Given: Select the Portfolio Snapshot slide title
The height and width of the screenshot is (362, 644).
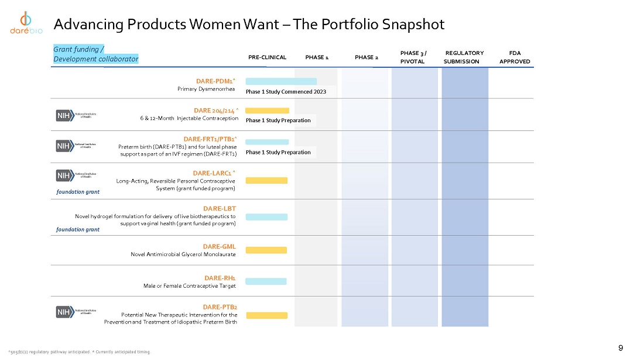Looking at the screenshot, I should 249,25.
